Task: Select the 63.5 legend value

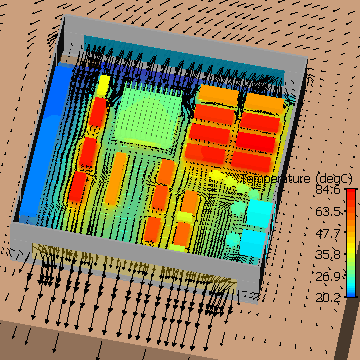Action: tap(327, 212)
